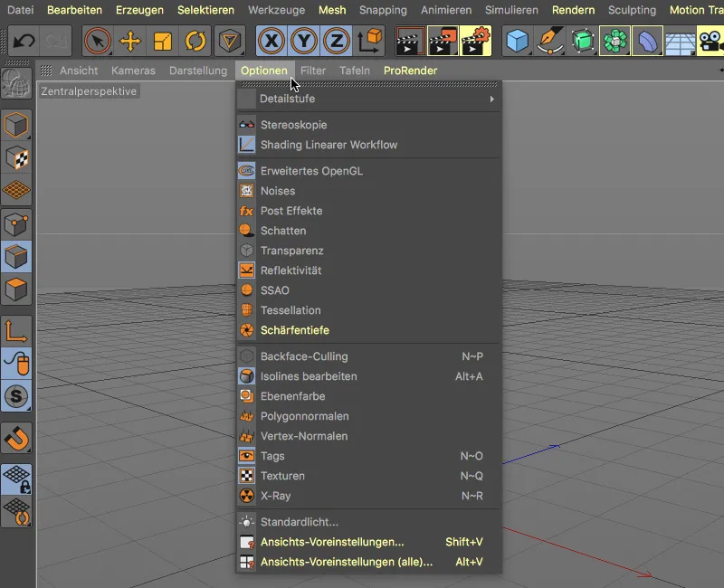This screenshot has height=588, width=724.
Task: Toggle the coordinate system button
Action: point(369,41)
